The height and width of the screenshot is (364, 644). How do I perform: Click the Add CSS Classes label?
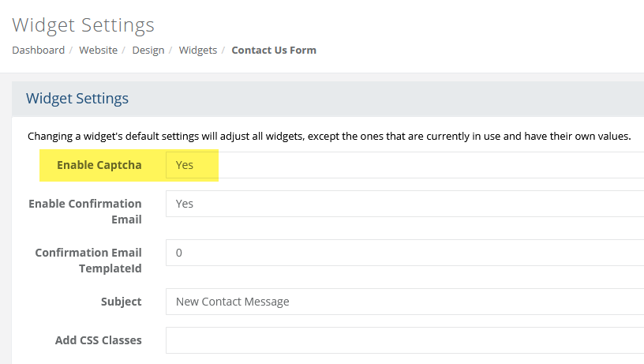click(x=99, y=340)
